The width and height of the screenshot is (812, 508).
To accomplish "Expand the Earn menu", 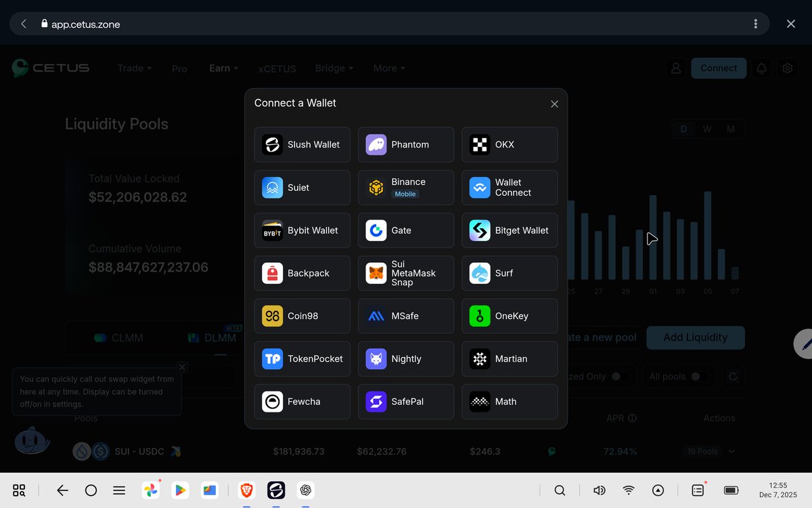I will click(223, 68).
